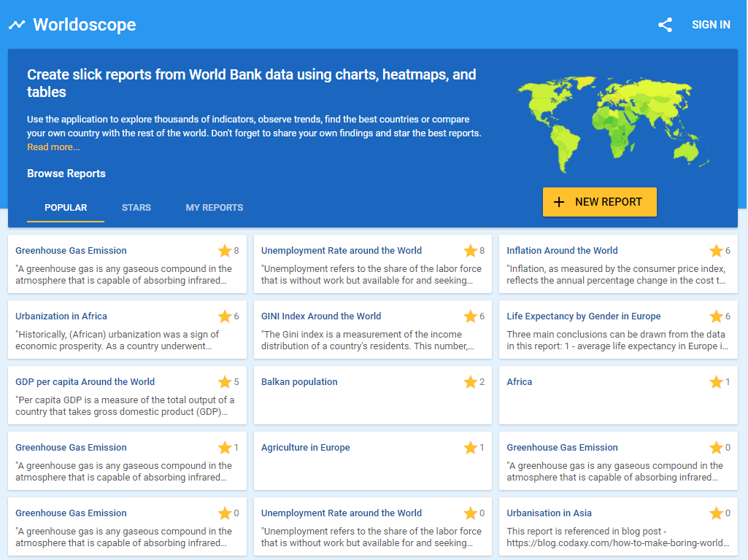Click the "The Gini index is a measurement" description
The width and height of the screenshot is (748, 560).
[367, 341]
